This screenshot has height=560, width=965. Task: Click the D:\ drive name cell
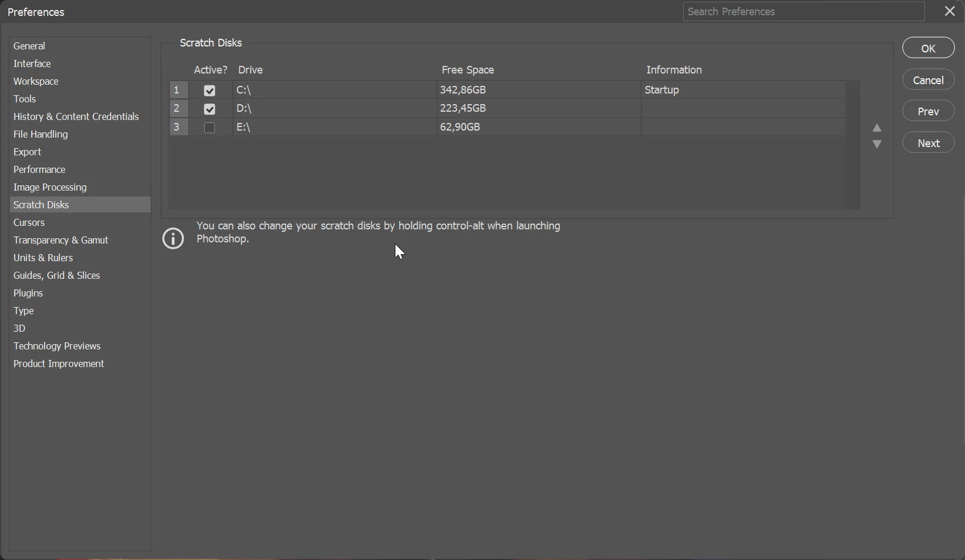[334, 108]
